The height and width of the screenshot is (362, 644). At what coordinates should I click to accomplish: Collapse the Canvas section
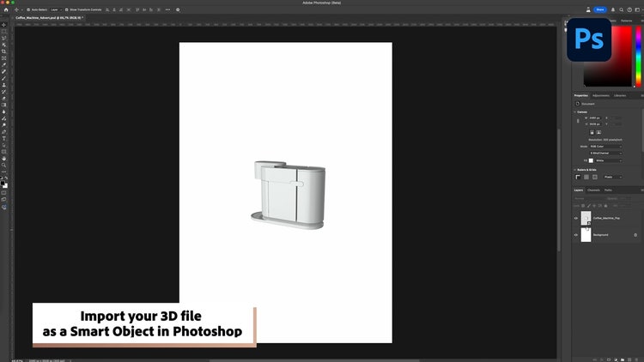point(575,112)
